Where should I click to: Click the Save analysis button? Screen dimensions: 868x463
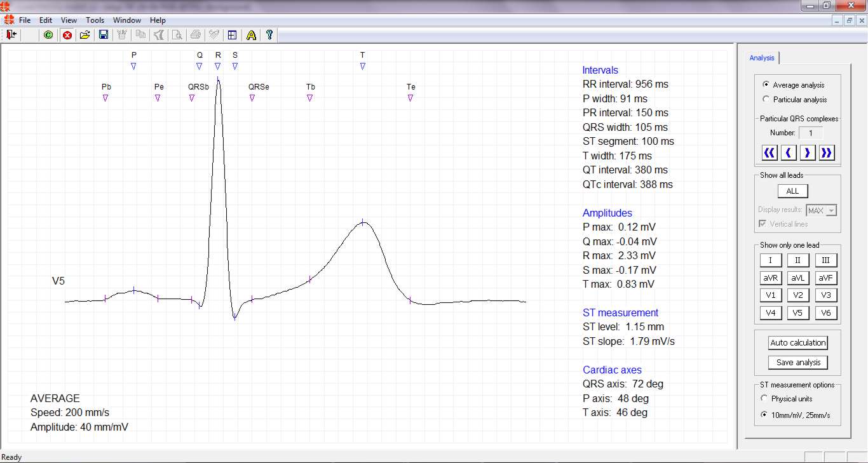click(798, 363)
